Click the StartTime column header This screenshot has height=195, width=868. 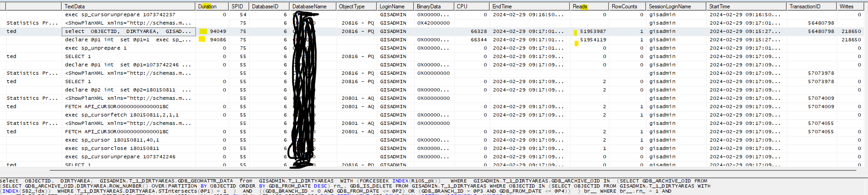click(x=746, y=6)
